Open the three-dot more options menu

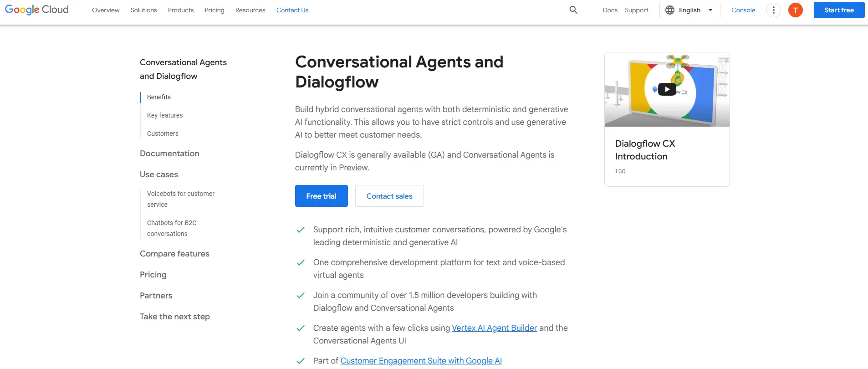pyautogui.click(x=773, y=10)
